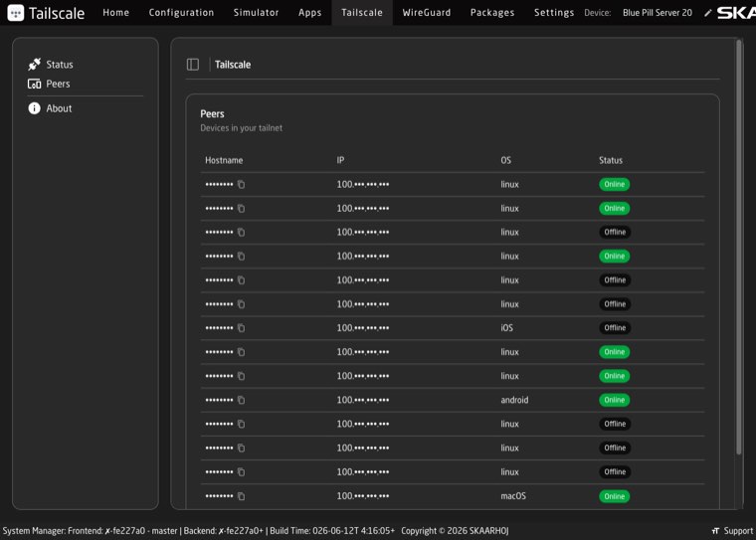756x540 pixels.
Task: Click the vertical scrollbar of the Peers panel
Action: pyautogui.click(x=739, y=247)
